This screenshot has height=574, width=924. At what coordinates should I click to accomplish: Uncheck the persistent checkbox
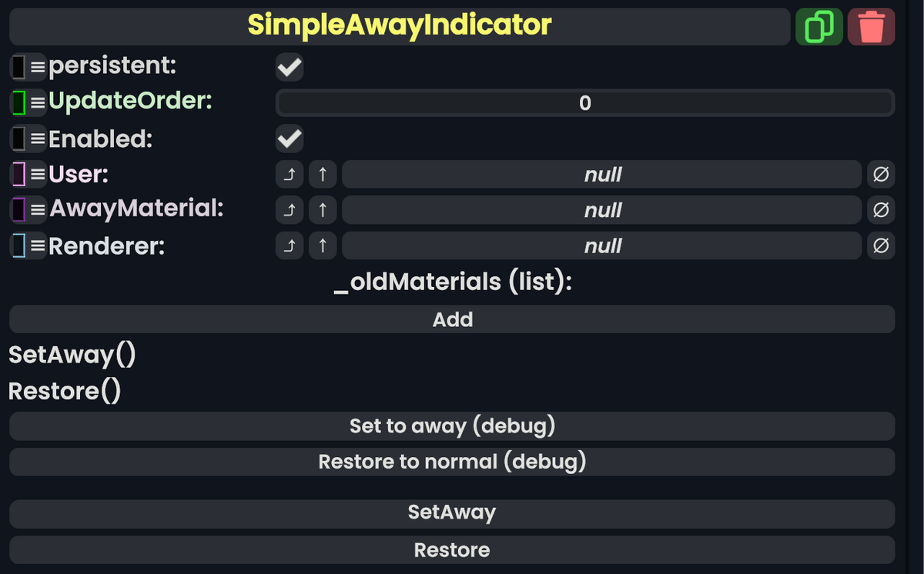pos(289,67)
